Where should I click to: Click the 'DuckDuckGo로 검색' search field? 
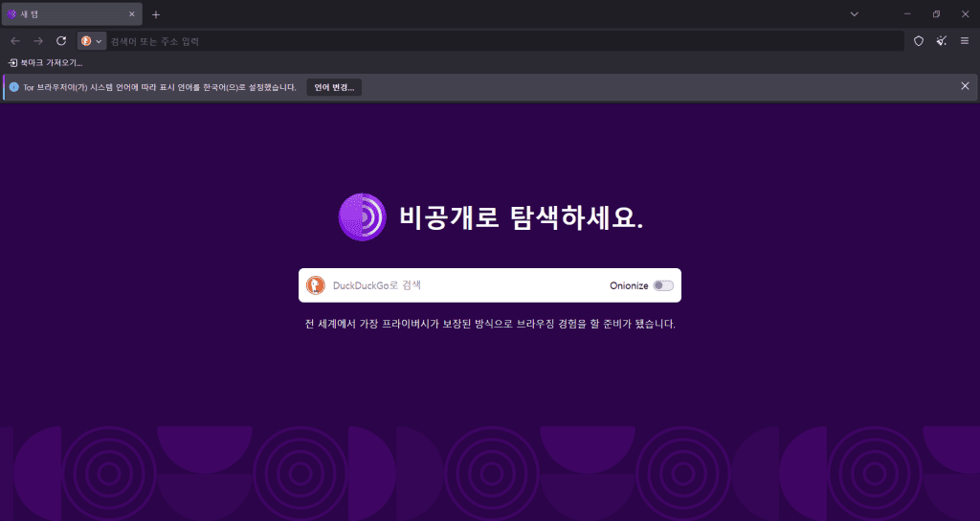click(459, 285)
